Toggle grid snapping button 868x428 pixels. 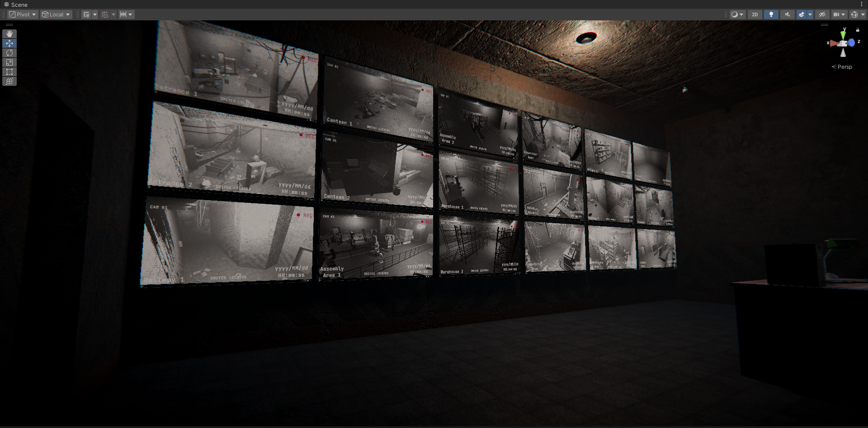tap(105, 14)
